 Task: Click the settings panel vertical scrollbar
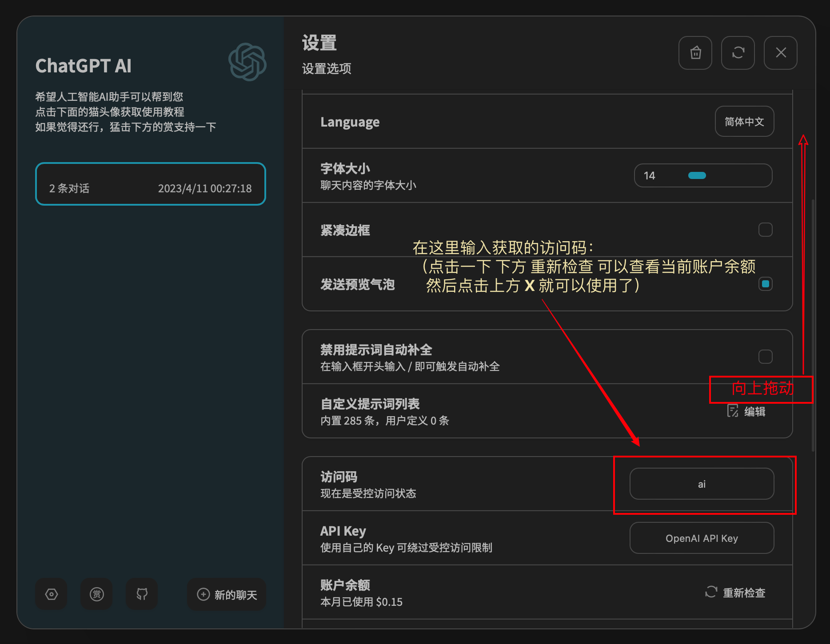(813, 325)
